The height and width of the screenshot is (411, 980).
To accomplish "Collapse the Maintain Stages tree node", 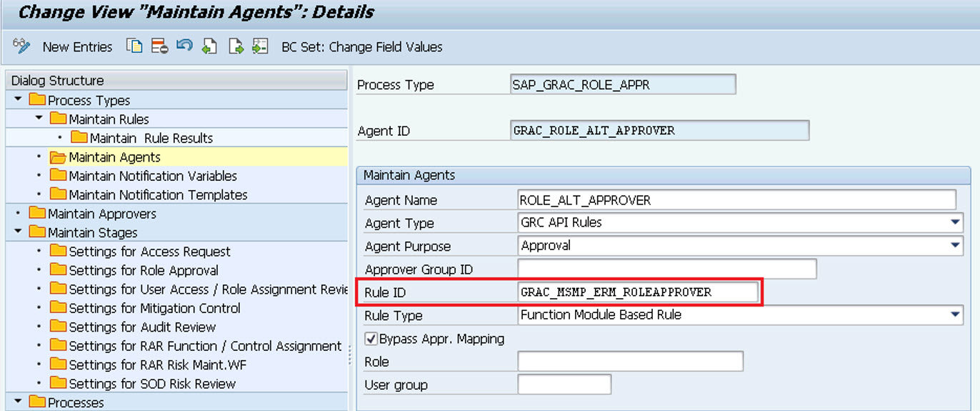I will 18,232.
